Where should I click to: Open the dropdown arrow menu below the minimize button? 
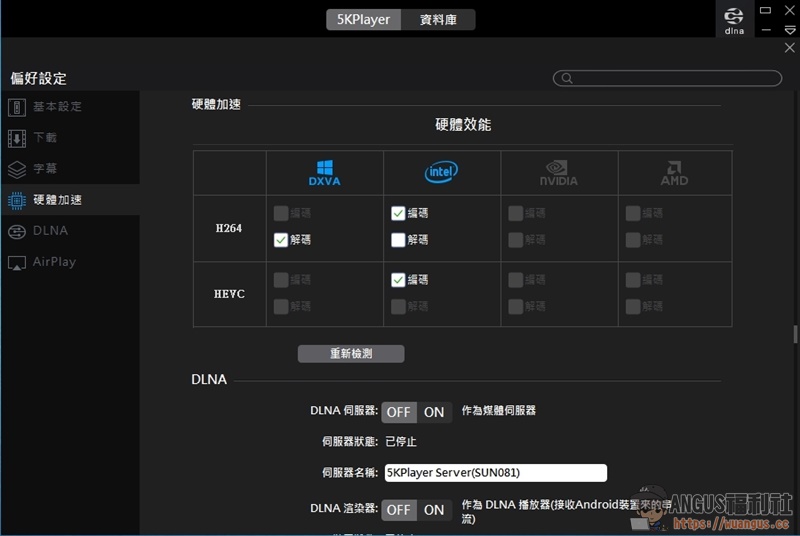(790, 30)
